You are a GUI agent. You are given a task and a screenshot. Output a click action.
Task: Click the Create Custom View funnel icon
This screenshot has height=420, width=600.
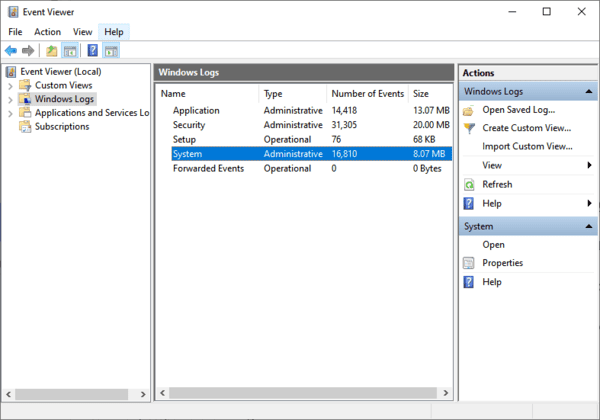pos(469,128)
